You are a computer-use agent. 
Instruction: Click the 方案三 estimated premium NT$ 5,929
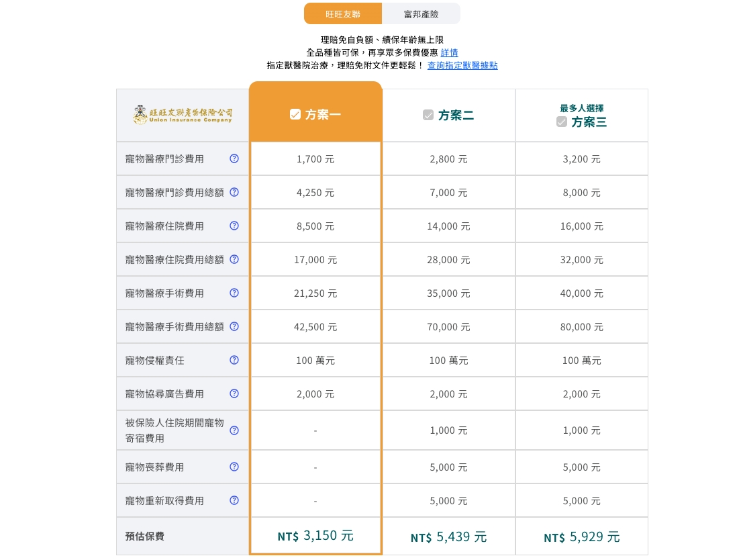pyautogui.click(x=581, y=536)
